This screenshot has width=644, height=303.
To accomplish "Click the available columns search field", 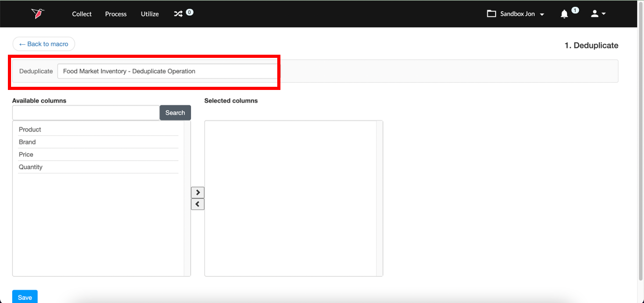I will tap(86, 113).
